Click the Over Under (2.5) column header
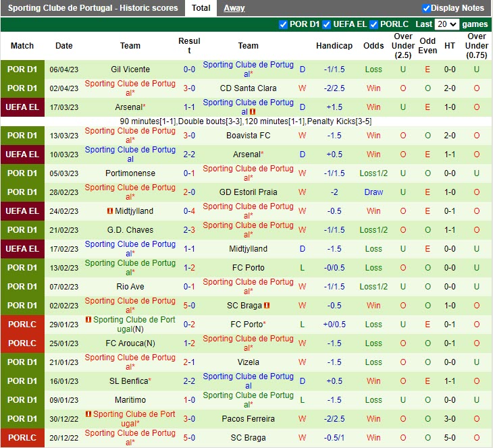This screenshot has height=448, width=493. (x=403, y=46)
